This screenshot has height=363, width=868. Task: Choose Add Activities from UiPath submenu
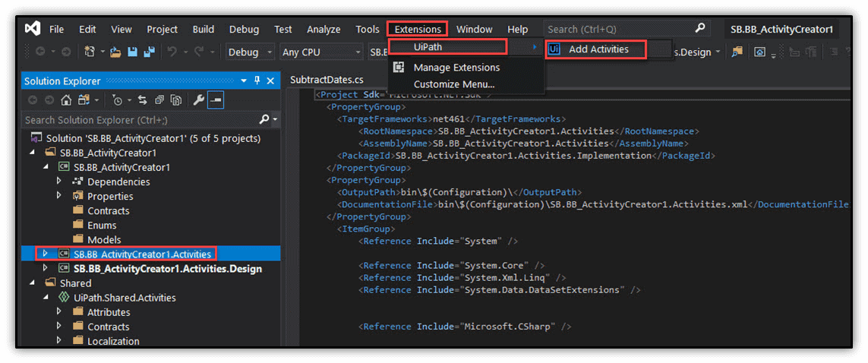pyautogui.click(x=595, y=49)
